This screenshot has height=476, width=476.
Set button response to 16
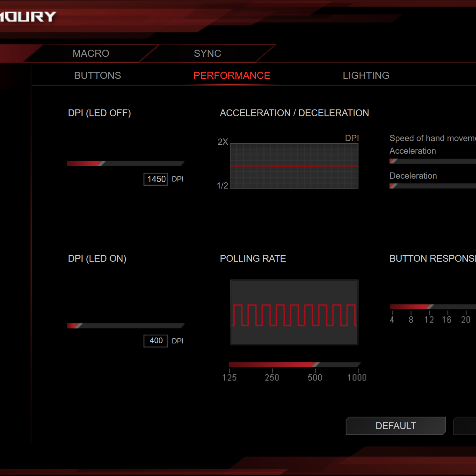447,307
